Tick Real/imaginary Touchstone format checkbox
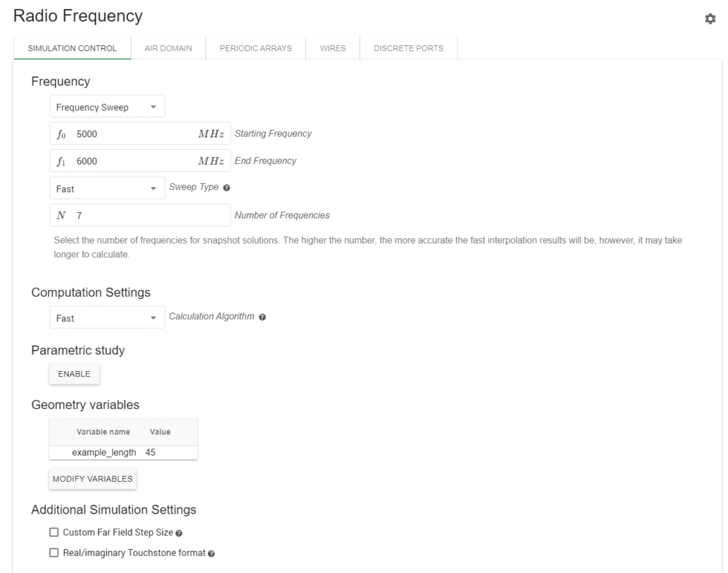The width and height of the screenshot is (728, 573). coord(54,553)
